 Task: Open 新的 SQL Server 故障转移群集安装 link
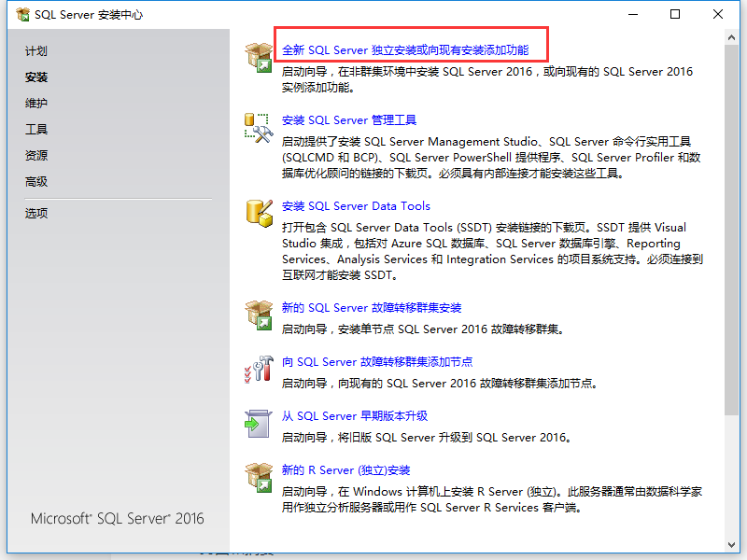[372, 308]
